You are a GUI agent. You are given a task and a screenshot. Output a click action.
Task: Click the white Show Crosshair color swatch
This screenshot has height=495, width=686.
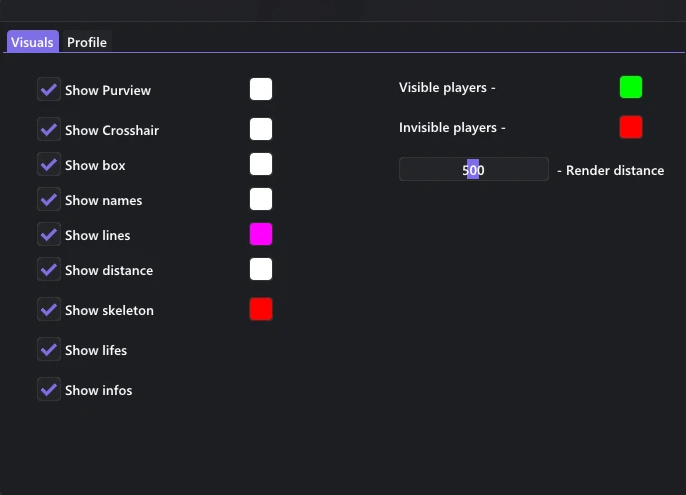point(261,129)
